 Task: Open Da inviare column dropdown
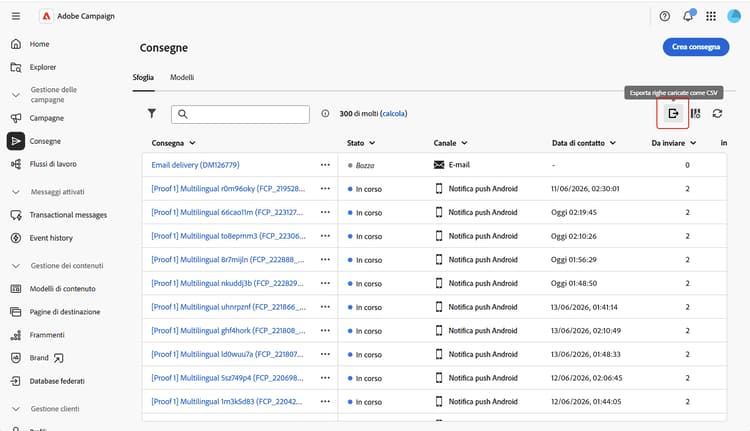693,143
